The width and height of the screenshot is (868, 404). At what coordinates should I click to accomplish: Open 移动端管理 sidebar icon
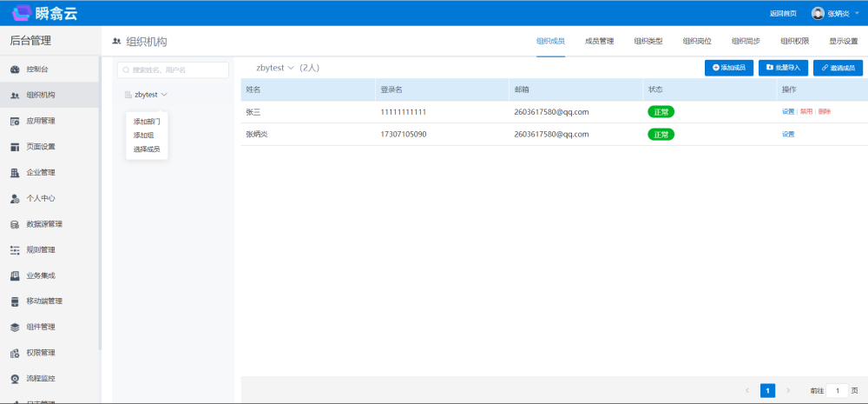pos(15,301)
